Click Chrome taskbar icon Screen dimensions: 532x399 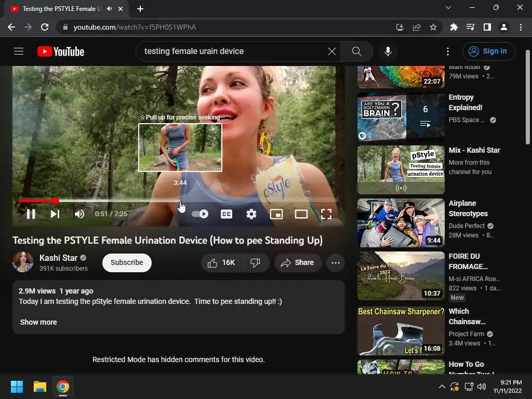point(63,387)
